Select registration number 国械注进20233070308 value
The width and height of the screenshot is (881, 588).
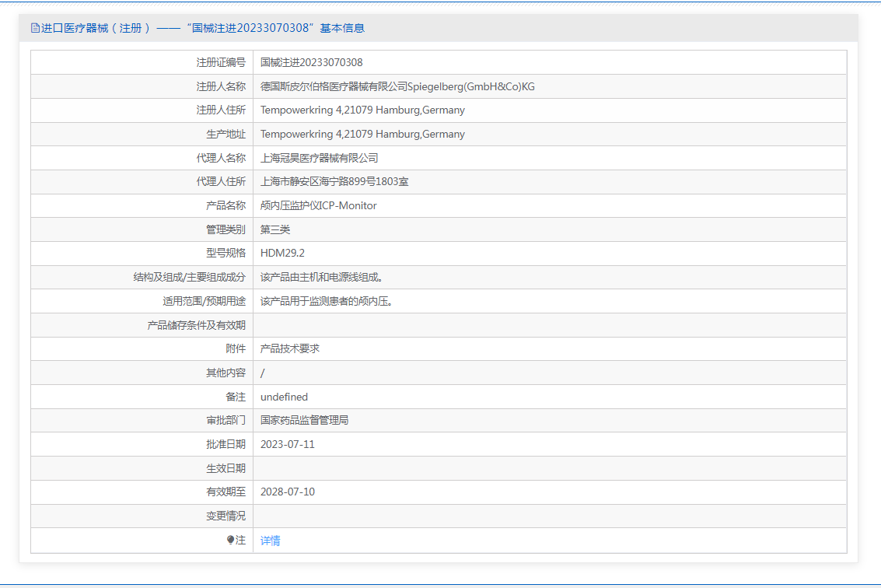click(311, 62)
